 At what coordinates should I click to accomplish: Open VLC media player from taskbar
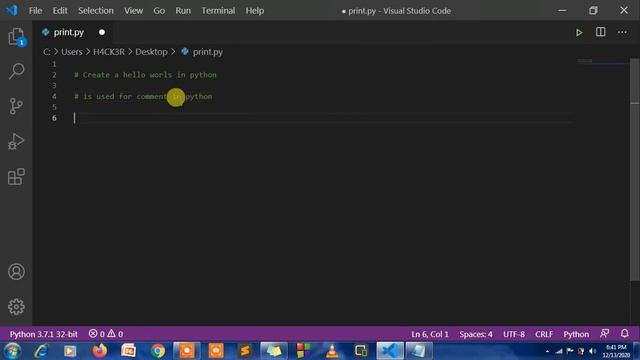(x=332, y=351)
